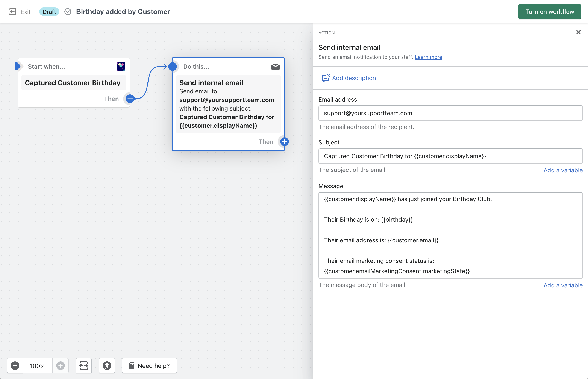Click plus next to trigger's Then

coord(130,99)
